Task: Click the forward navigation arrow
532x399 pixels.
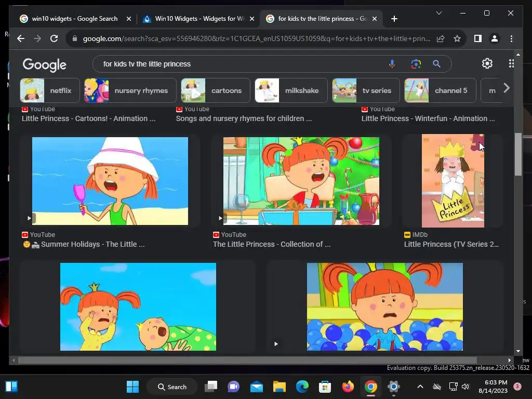Action: 37,38
